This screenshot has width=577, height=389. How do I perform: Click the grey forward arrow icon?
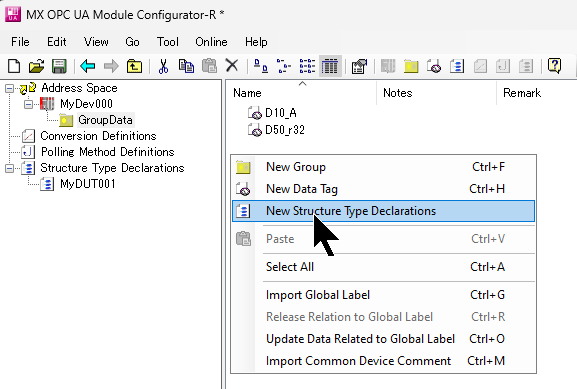tap(111, 66)
